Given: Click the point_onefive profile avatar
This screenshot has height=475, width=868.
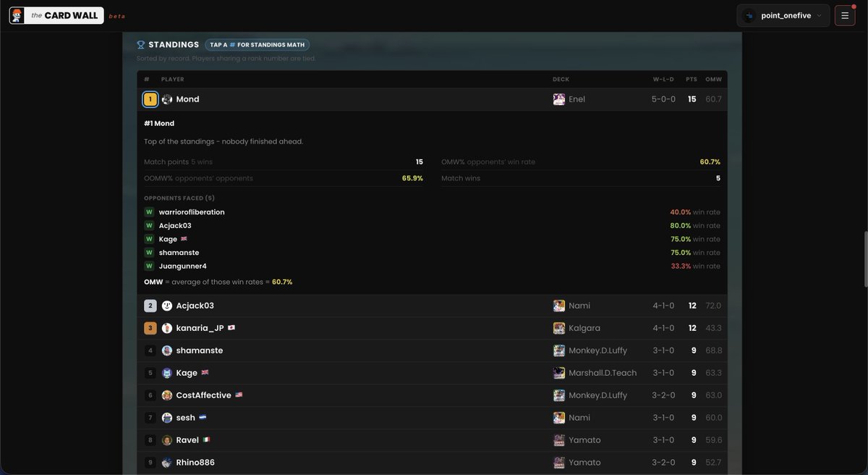Looking at the screenshot, I should pos(749,16).
